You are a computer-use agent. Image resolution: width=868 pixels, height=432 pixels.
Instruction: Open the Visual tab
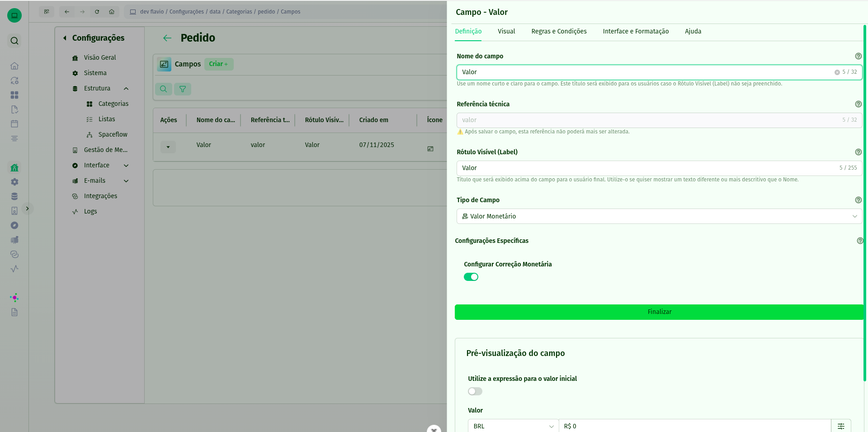pyautogui.click(x=506, y=31)
